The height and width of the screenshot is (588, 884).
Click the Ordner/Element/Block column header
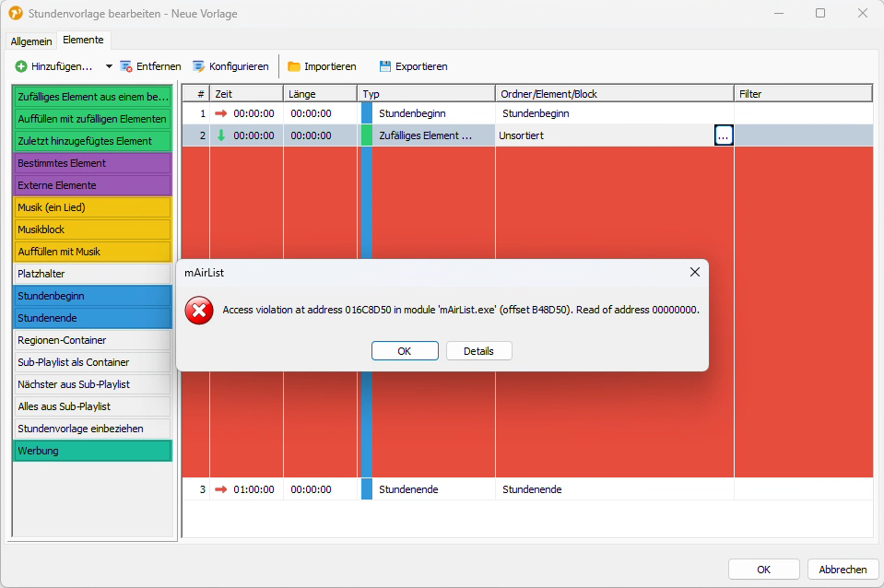pos(614,94)
